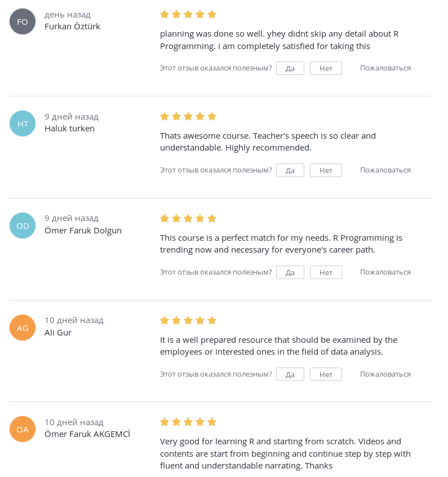Click the fifth star of Haluk turken's rating
Image resolution: width=448 pixels, height=477 pixels.
[212, 116]
